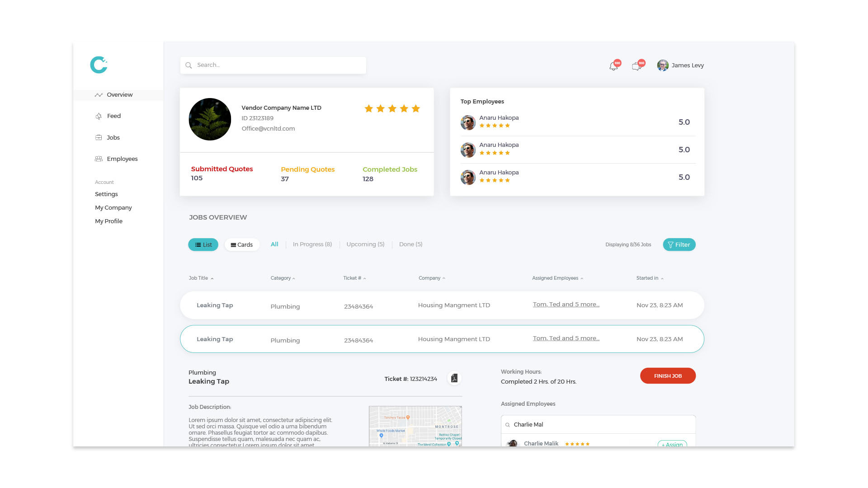This screenshot has height=488, width=868.
Task: Sort by Company column
Action: pyautogui.click(x=432, y=278)
